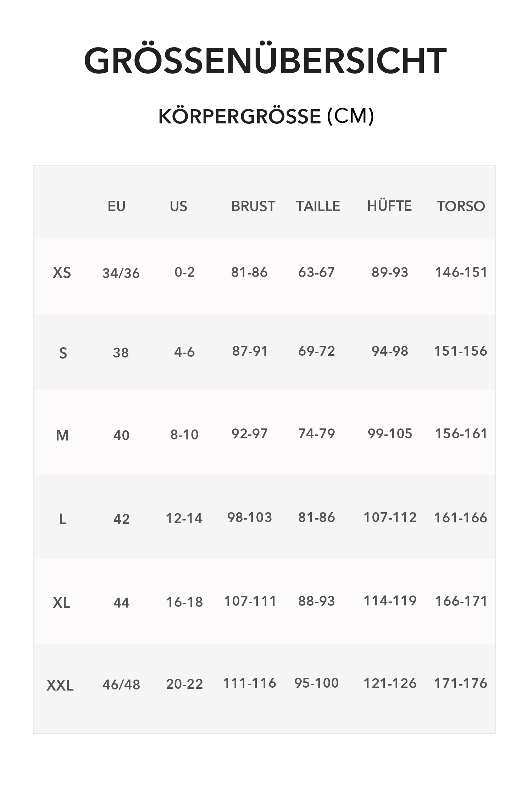Select the 171-176 Torso value

pyautogui.click(x=461, y=683)
